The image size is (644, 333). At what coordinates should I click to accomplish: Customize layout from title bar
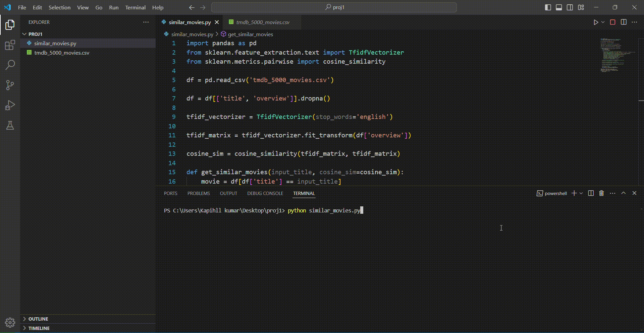pyautogui.click(x=581, y=7)
